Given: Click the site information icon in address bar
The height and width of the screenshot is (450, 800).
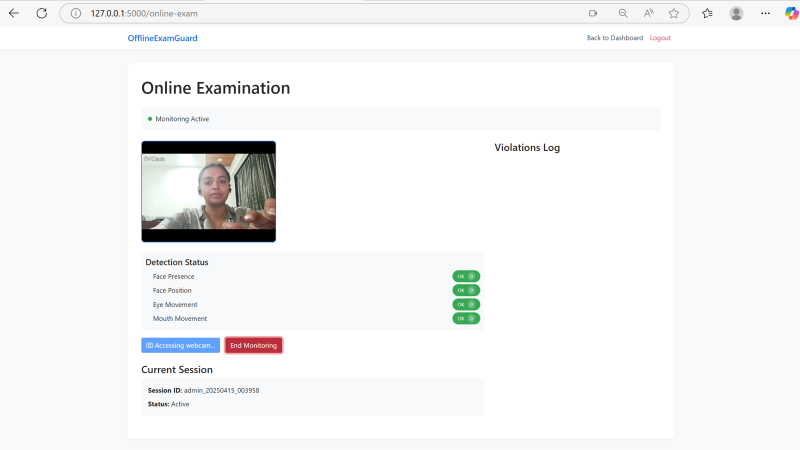Looking at the screenshot, I should (76, 13).
